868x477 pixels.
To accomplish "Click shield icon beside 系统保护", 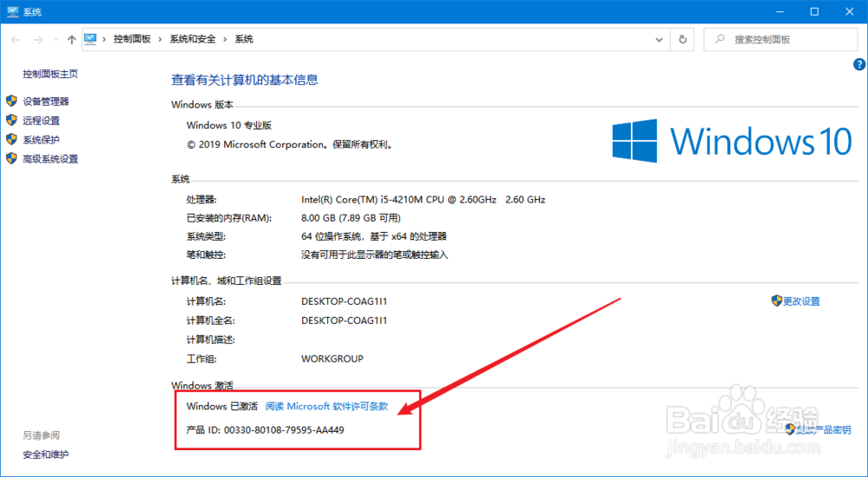I will tap(11, 140).
